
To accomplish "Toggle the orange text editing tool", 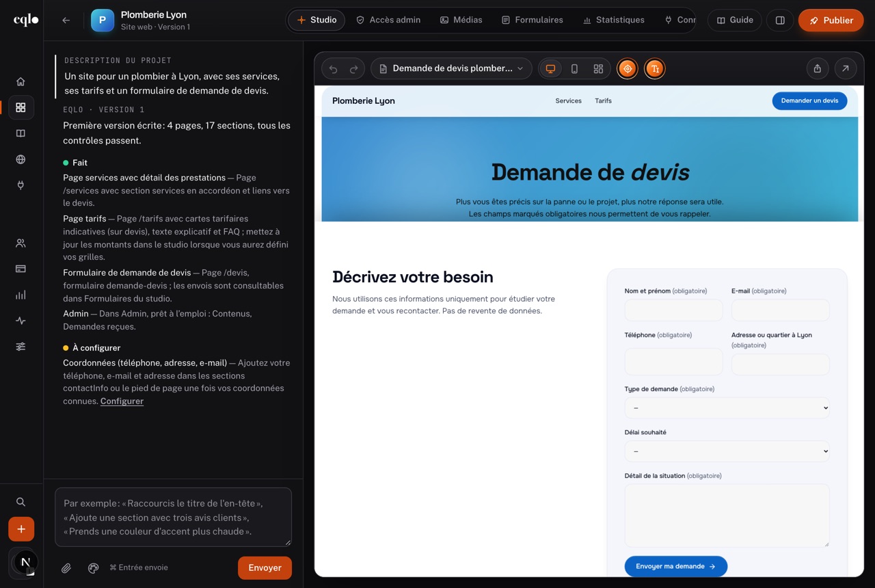I will click(654, 68).
